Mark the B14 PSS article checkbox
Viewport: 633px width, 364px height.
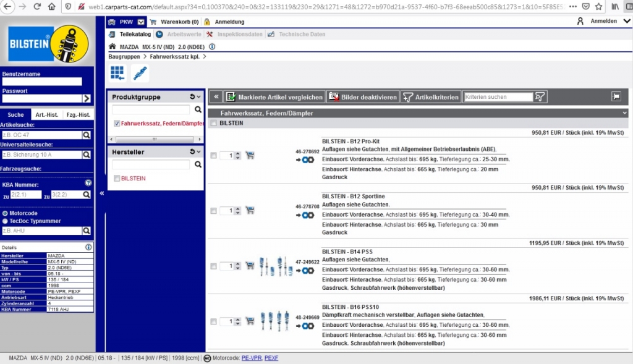coord(213,266)
